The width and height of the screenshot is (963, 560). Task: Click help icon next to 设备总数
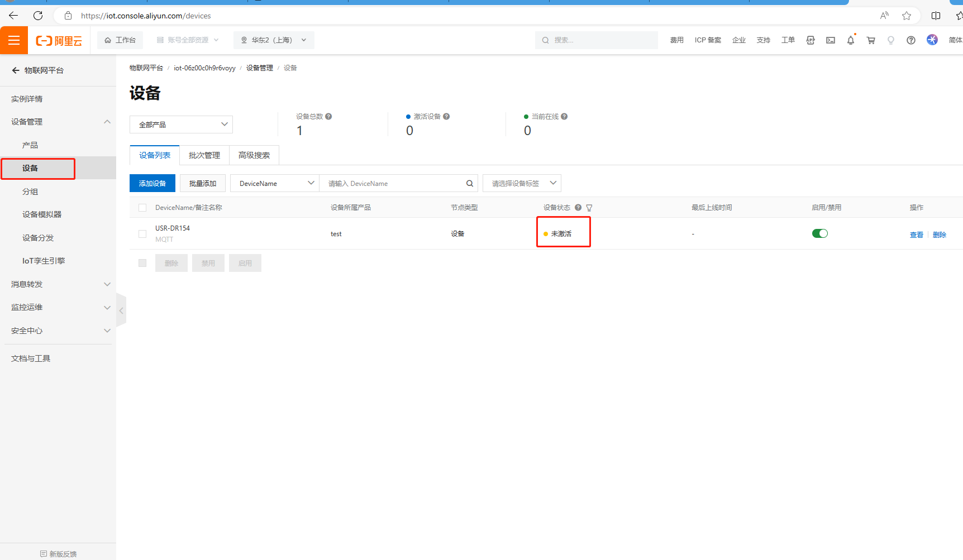pyautogui.click(x=328, y=117)
